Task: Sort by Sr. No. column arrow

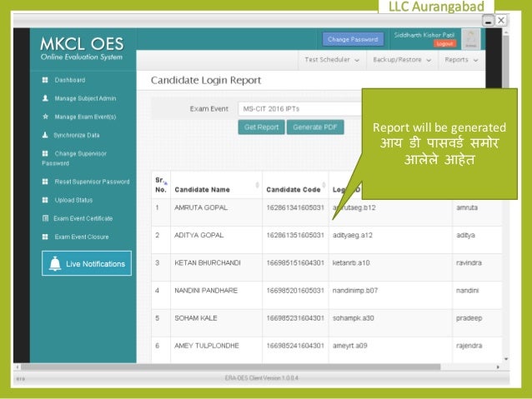Action: pyautogui.click(x=166, y=183)
